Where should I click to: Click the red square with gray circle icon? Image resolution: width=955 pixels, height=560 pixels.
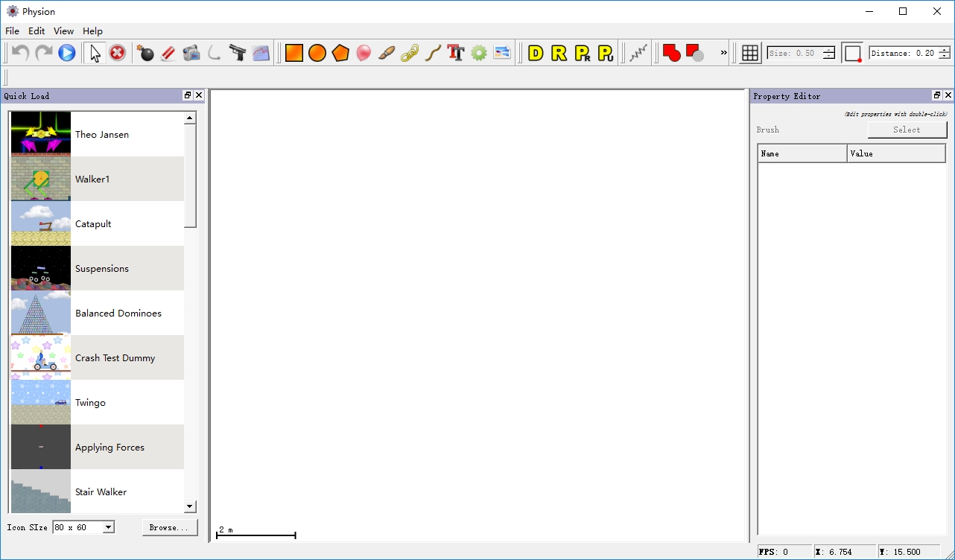click(694, 53)
